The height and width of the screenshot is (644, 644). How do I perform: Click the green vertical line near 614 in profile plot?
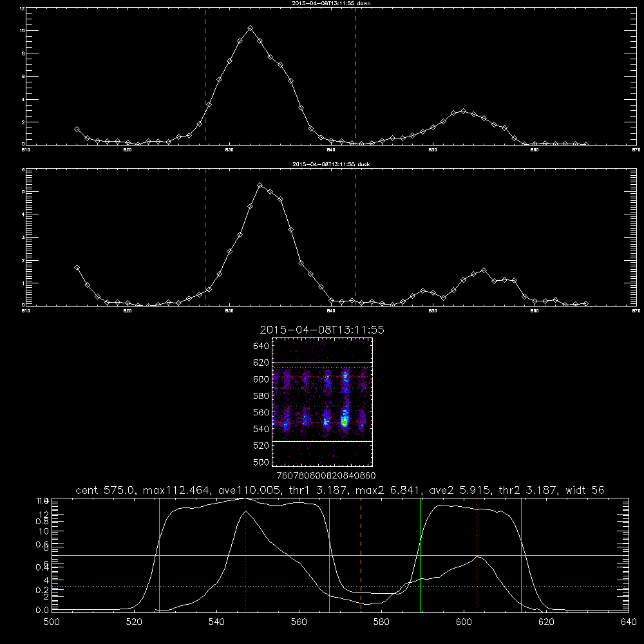click(521, 554)
